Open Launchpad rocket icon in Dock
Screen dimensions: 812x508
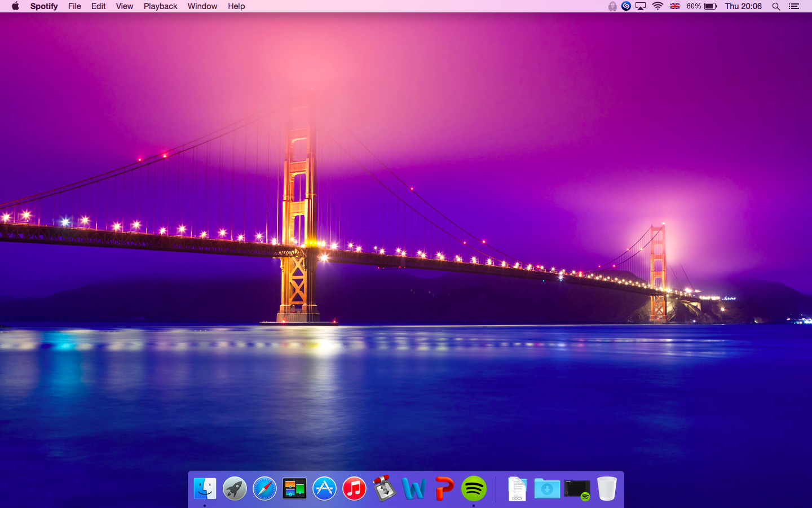tap(235, 488)
